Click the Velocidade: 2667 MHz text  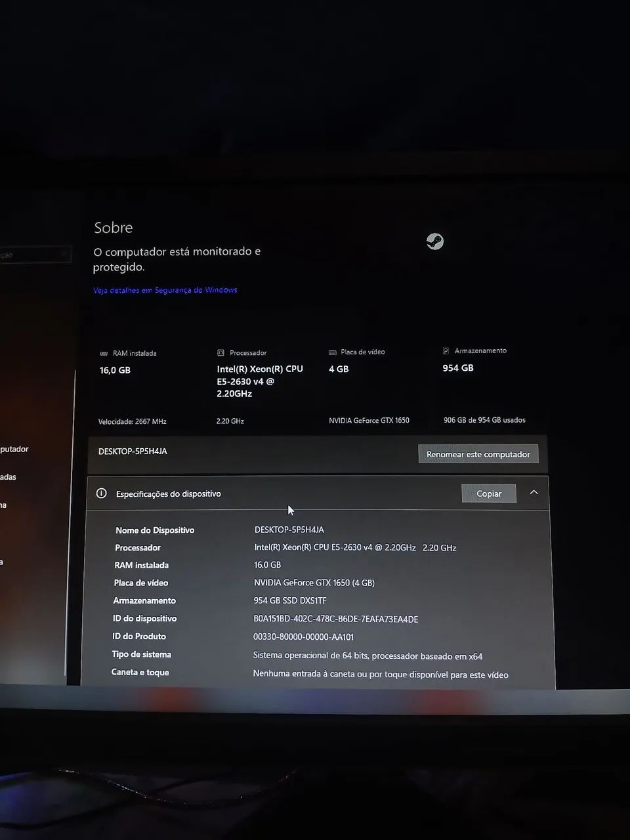133,421
